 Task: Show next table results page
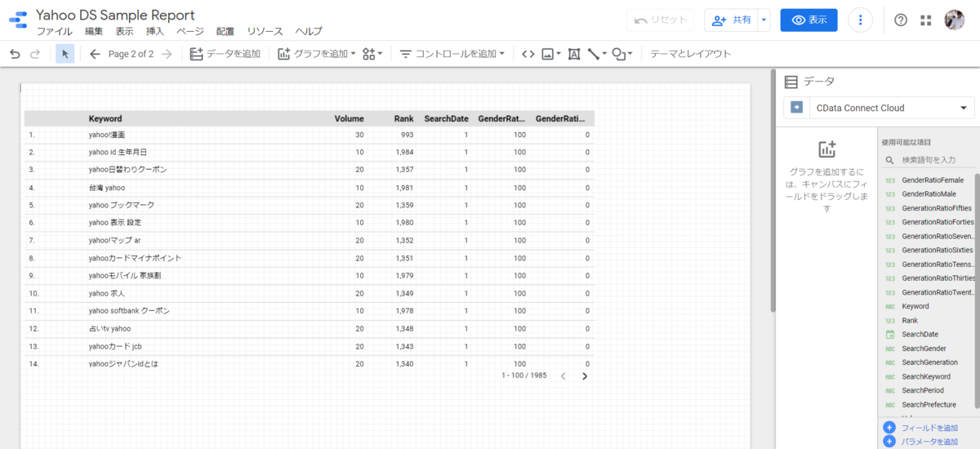pos(585,376)
